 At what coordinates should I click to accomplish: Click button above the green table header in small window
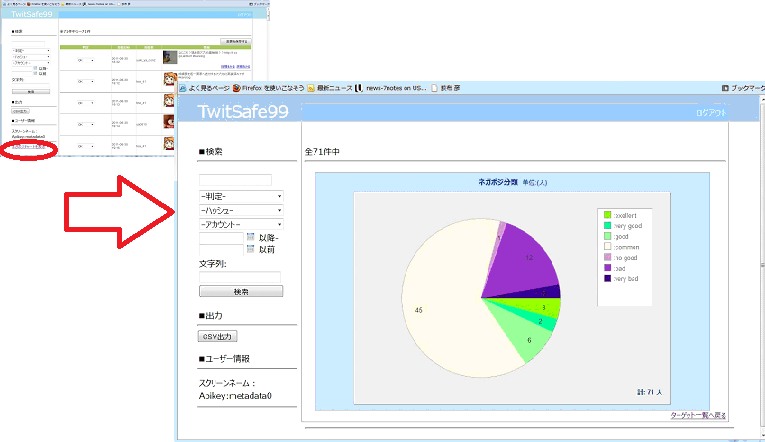coord(236,41)
